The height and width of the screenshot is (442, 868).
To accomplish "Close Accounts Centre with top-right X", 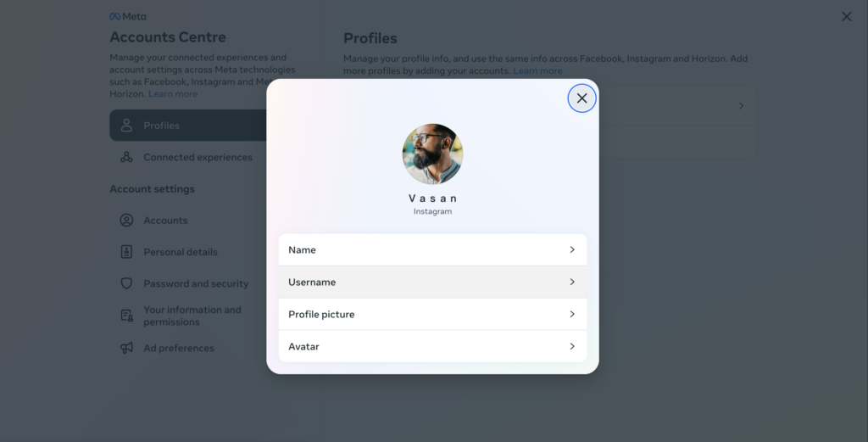I will (847, 17).
